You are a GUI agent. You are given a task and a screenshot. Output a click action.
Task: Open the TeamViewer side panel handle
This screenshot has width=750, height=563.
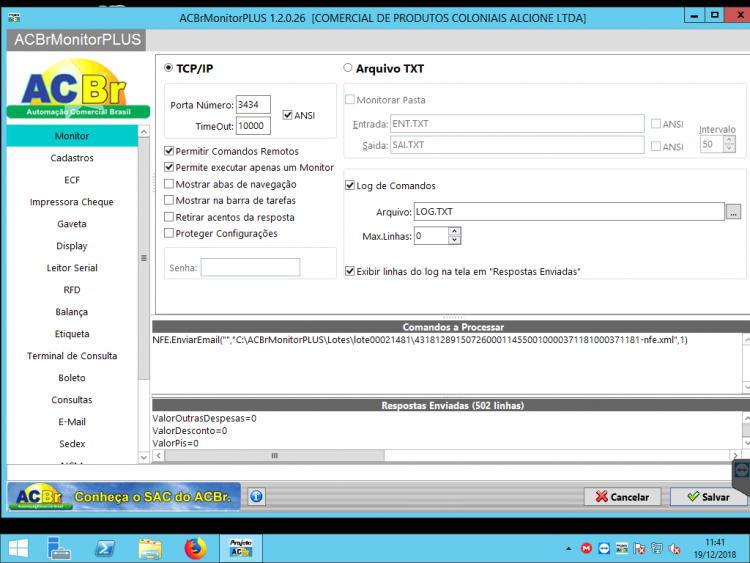click(x=741, y=470)
